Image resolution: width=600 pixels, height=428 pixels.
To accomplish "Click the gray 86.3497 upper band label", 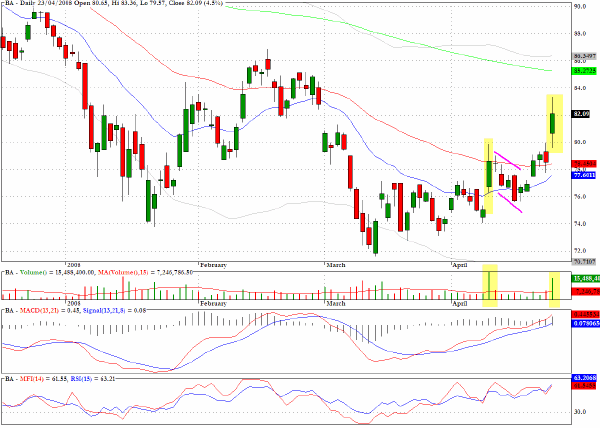I will tap(585, 56).
